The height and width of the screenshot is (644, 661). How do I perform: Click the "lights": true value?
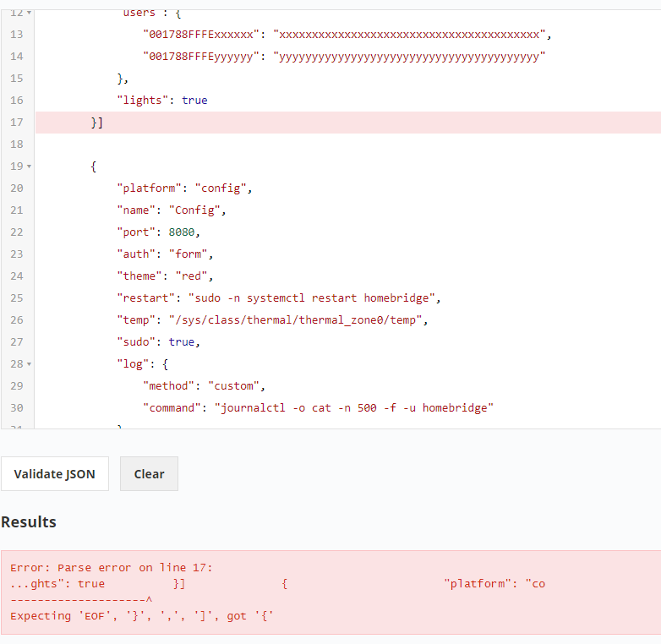pyautogui.click(x=194, y=101)
